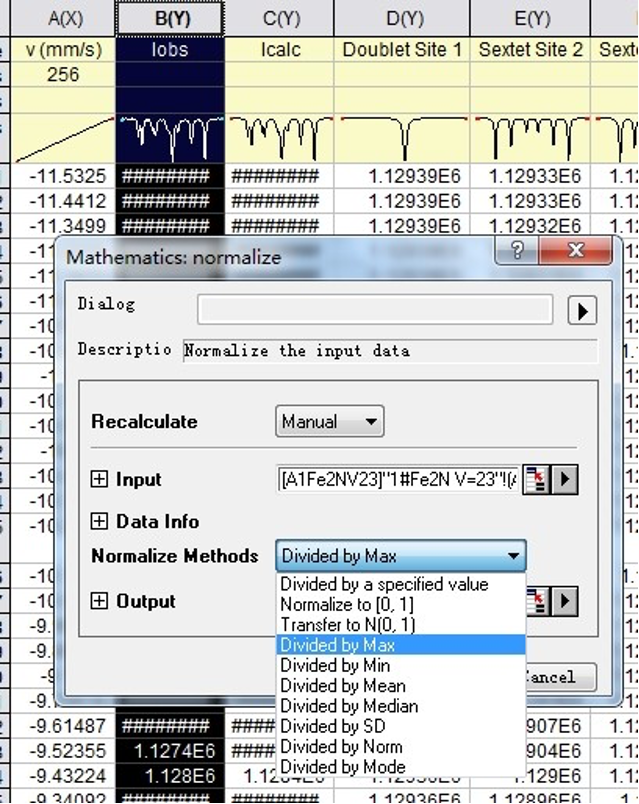Viewport: 639px width, 804px height.
Task: Expand the Data Info tree node
Action: pyautogui.click(x=99, y=521)
